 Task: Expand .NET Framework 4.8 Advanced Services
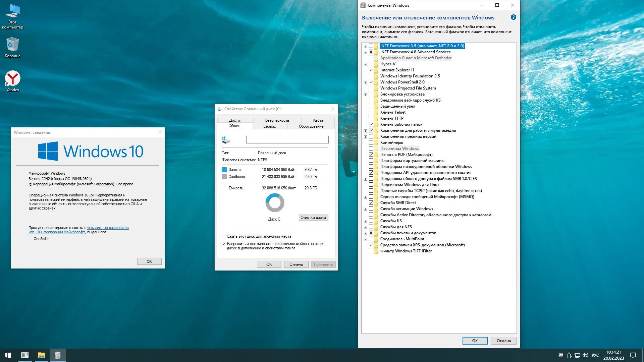365,52
